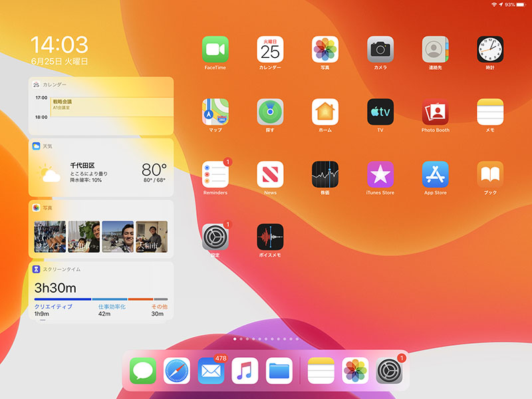Launch Safari from the dock

[177, 370]
